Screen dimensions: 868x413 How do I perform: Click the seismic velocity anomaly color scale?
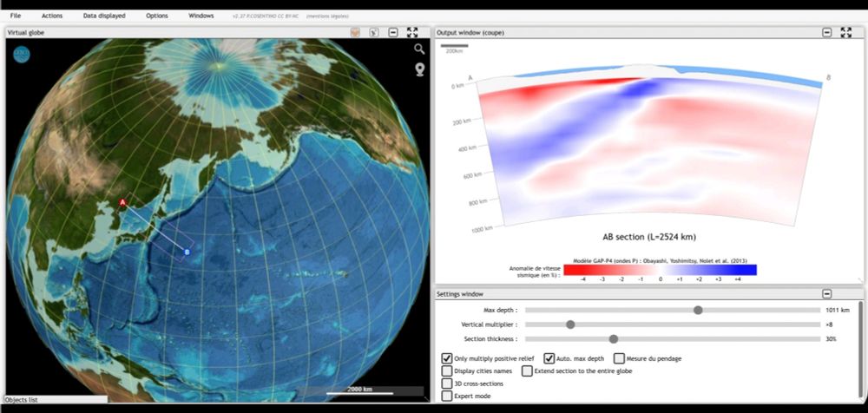[660, 270]
